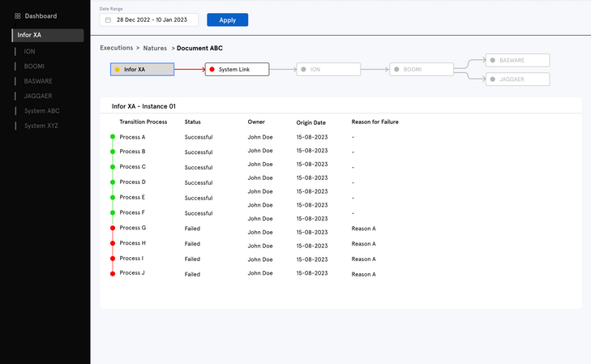The width and height of the screenshot is (591, 364).
Task: Click the Dashboard grid icon
Action: pyautogui.click(x=18, y=15)
